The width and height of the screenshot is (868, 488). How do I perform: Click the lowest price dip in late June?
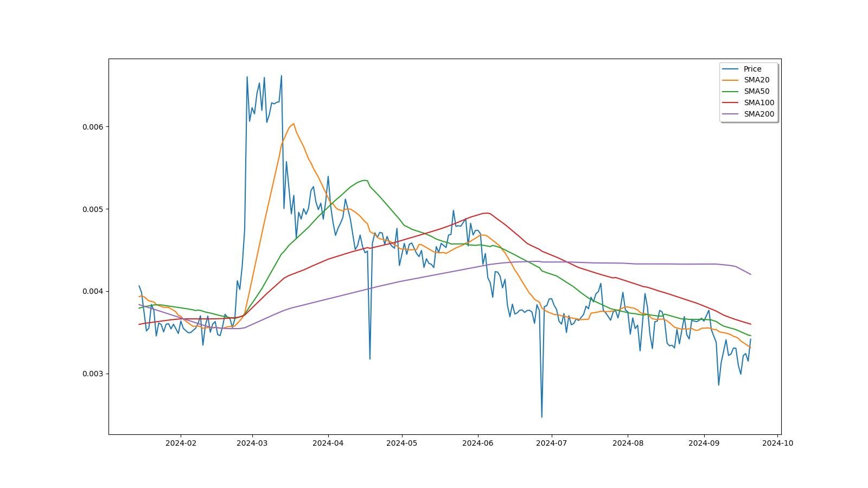[x=541, y=416]
